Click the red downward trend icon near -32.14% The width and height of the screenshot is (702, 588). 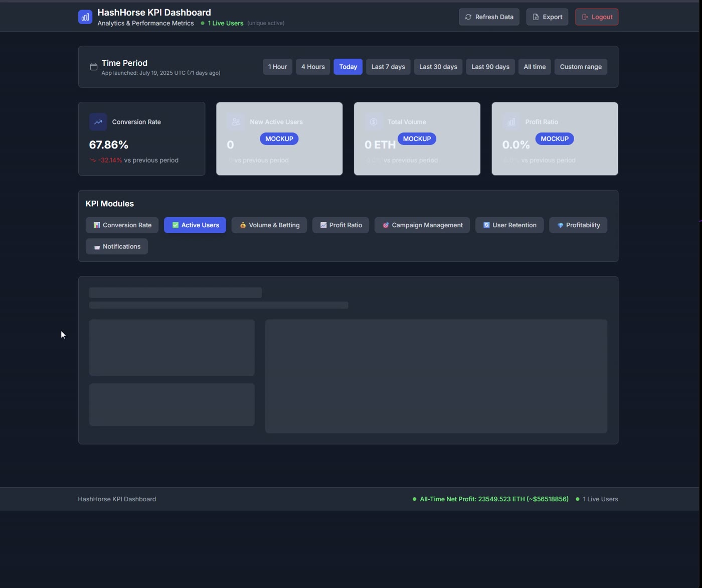pyautogui.click(x=93, y=161)
